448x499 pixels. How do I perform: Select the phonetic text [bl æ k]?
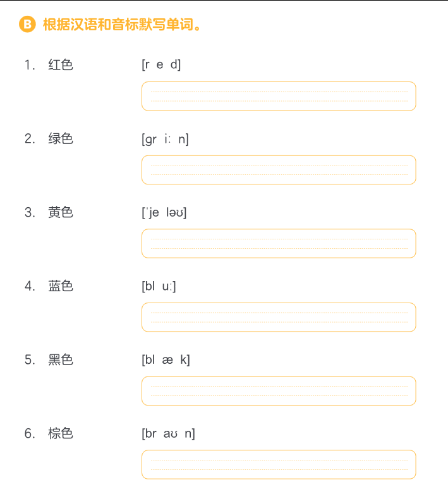pos(166,360)
